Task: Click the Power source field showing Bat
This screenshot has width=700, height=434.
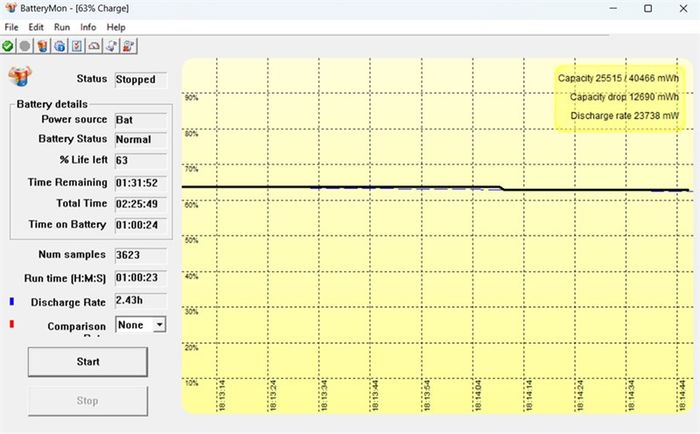Action: [x=141, y=120]
